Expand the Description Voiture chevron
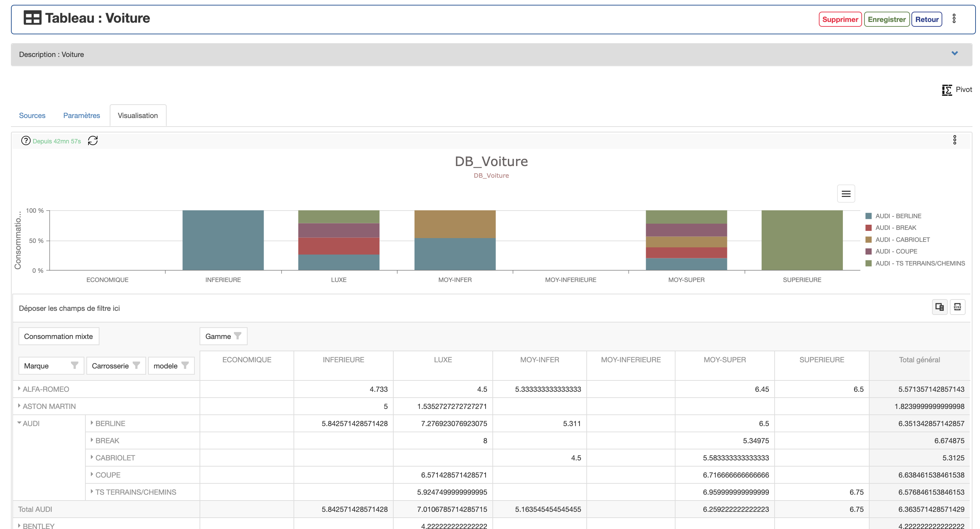The image size is (980, 529). 954,54
